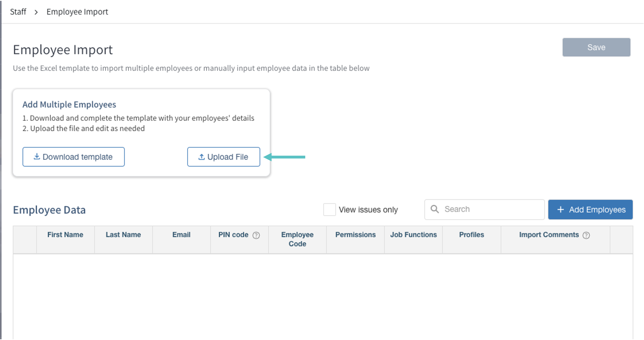Click the Import Comments help icon
Screen dimensions: 644x340
pyautogui.click(x=586, y=235)
